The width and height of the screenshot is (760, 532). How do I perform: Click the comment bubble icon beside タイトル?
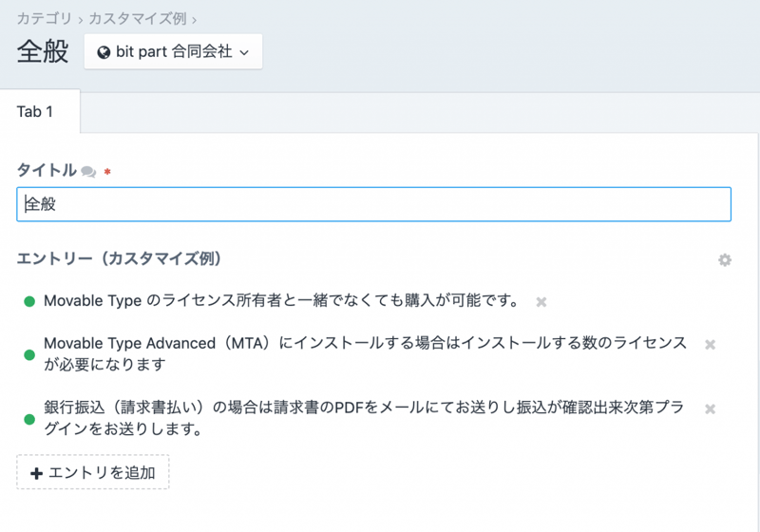click(x=88, y=172)
